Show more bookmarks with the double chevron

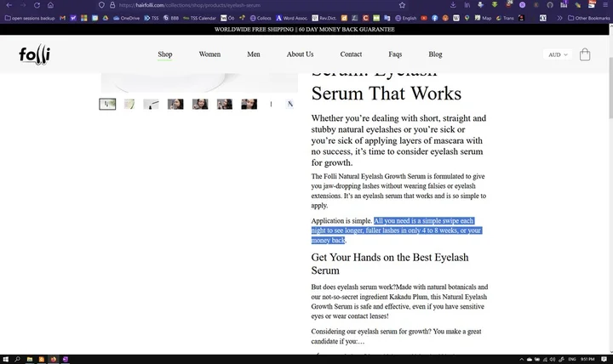pyautogui.click(x=559, y=18)
